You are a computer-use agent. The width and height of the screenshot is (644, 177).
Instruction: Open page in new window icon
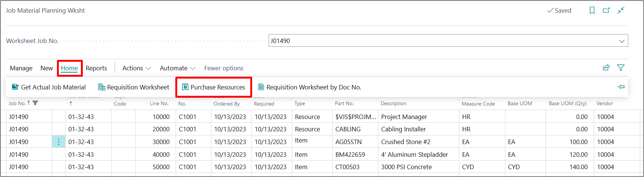tap(606, 10)
